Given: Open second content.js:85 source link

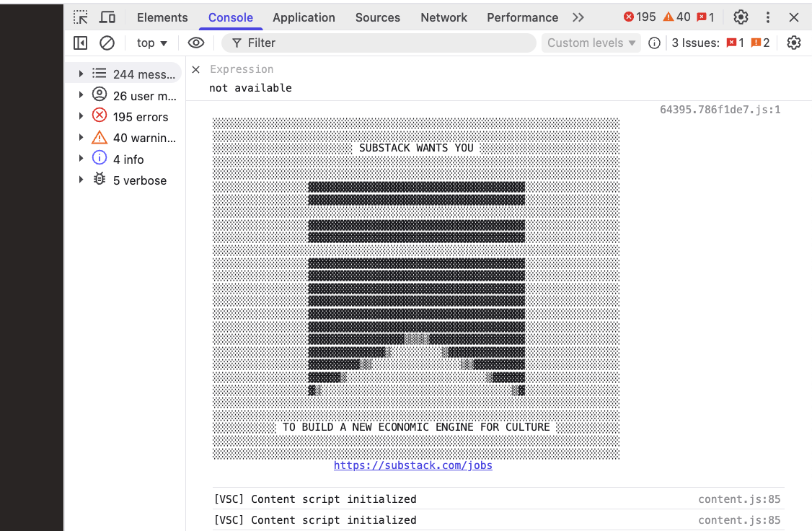Looking at the screenshot, I should click(739, 519).
